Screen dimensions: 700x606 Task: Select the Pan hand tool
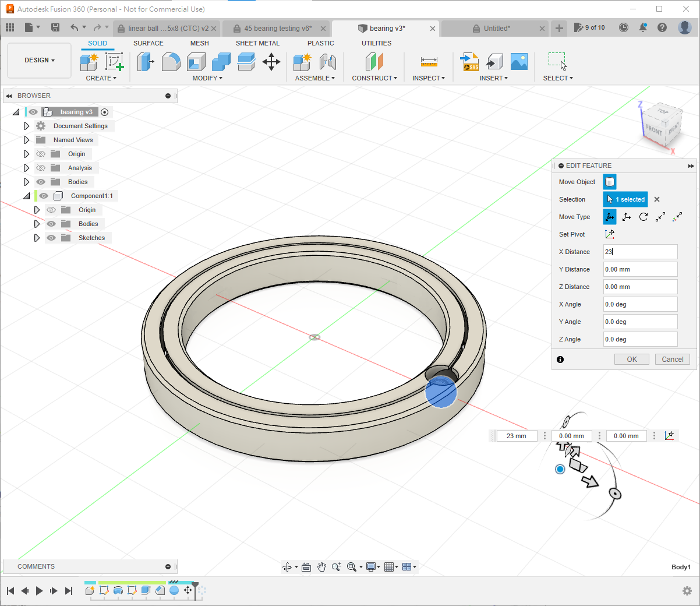coord(321,567)
